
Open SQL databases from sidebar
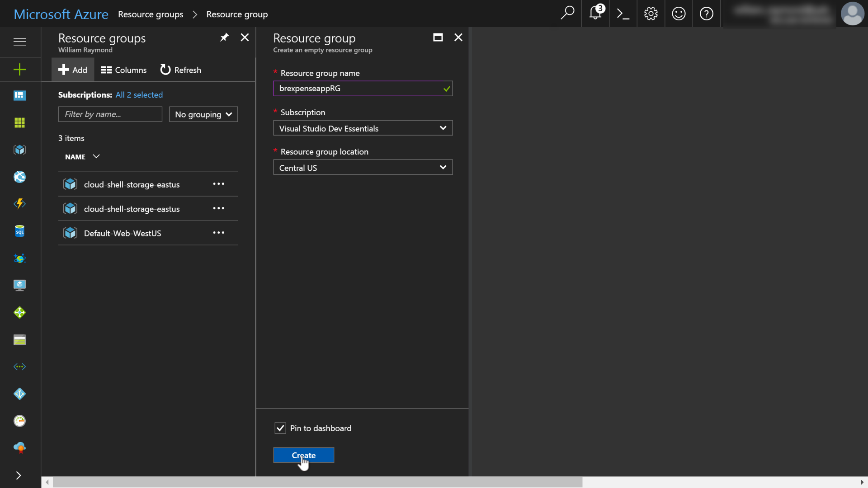click(19, 231)
